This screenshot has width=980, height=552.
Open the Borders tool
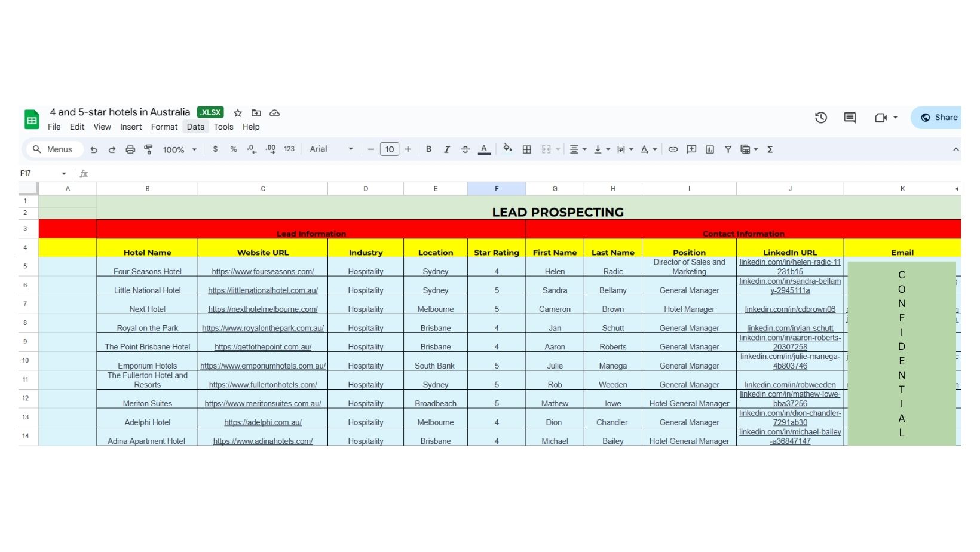527,149
